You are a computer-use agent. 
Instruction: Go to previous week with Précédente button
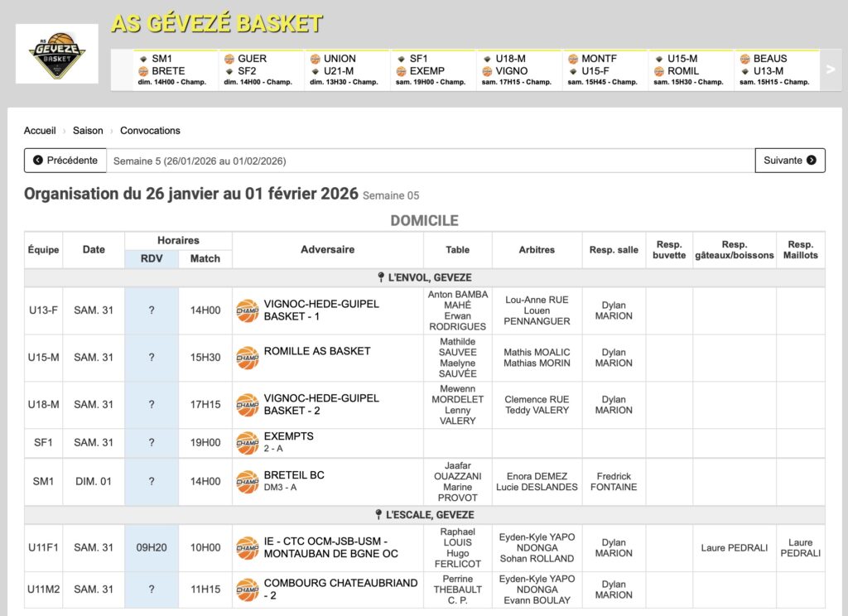click(65, 161)
